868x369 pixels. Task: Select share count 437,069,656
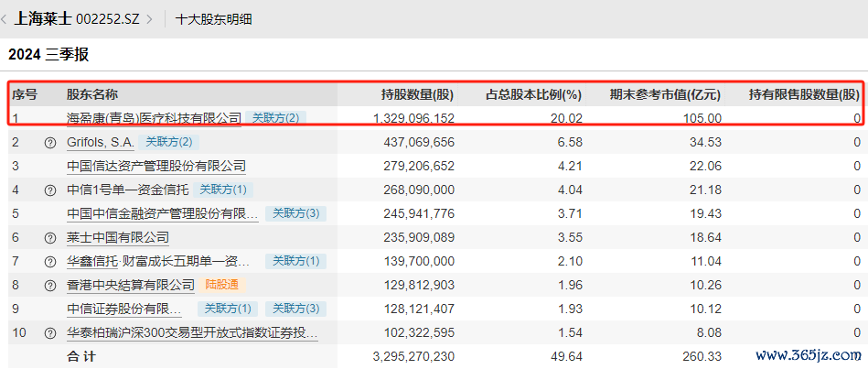point(419,143)
